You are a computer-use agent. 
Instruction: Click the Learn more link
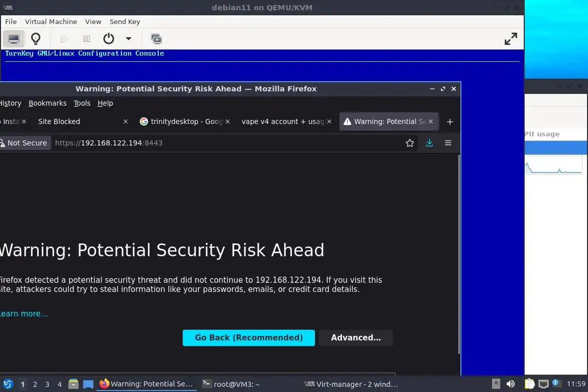[x=23, y=314]
